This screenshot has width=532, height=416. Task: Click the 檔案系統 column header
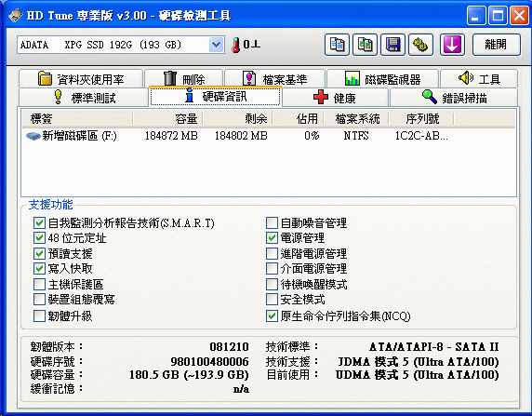click(x=356, y=119)
